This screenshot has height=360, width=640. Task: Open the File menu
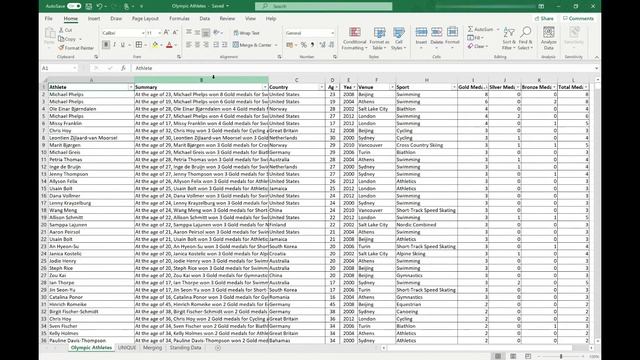point(49,18)
